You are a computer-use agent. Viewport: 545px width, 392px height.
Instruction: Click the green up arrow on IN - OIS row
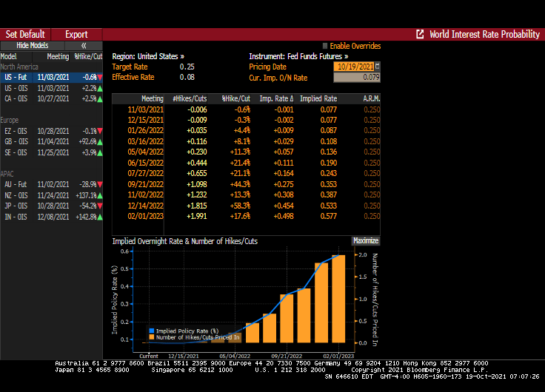100,217
